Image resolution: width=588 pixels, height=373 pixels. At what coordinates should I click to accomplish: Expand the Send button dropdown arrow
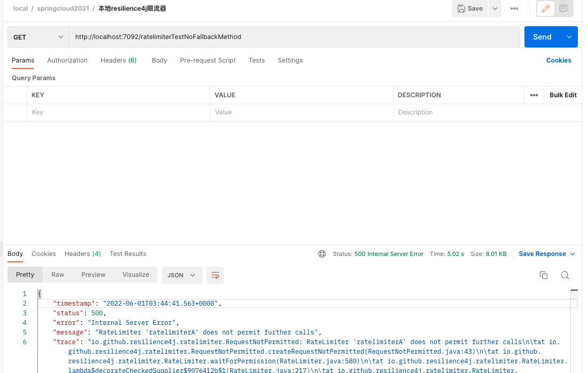pos(568,37)
